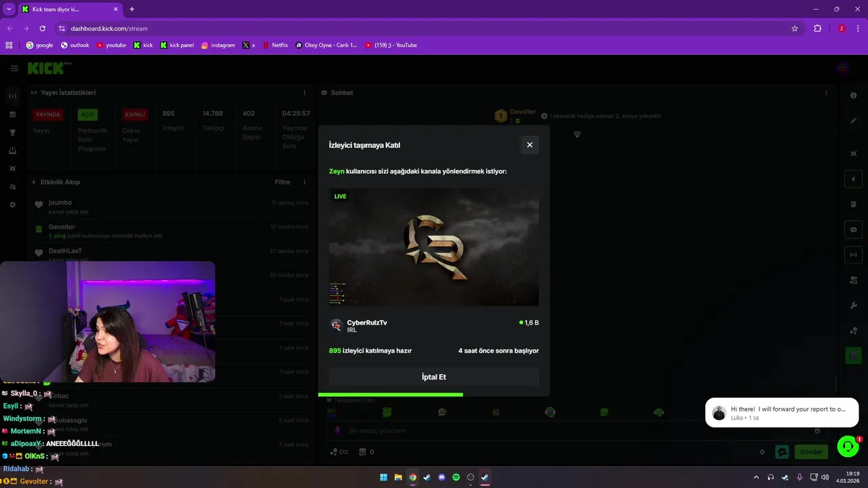Bookmark this page with the star icon
The height and width of the screenshot is (488, 868).
795,28
